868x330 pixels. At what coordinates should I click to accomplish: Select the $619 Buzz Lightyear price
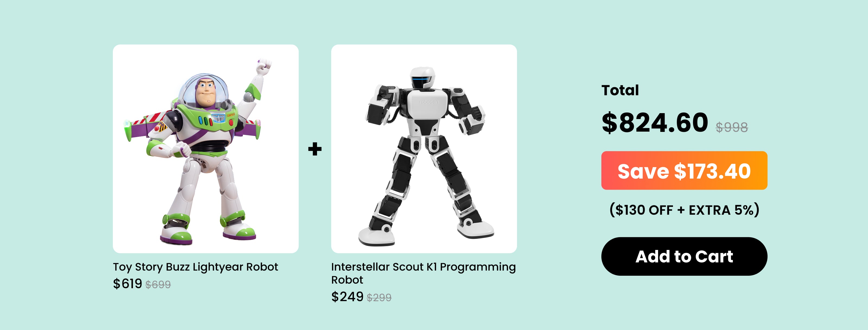click(x=127, y=284)
